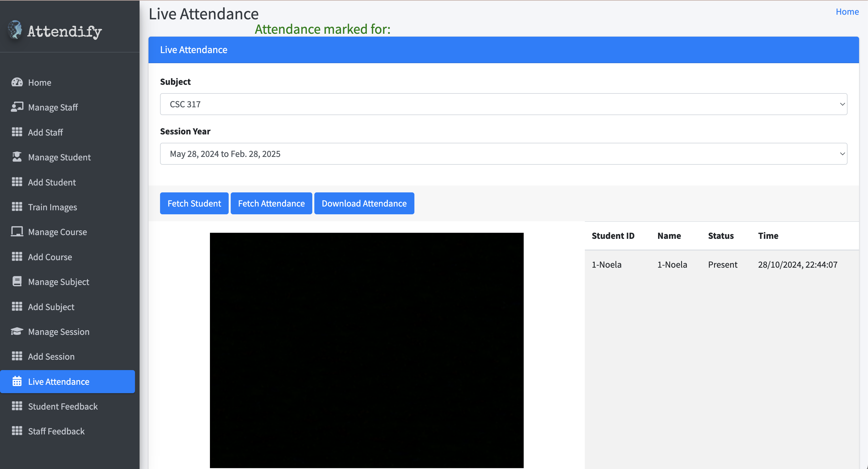This screenshot has width=868, height=469.
Task: Click the Home dashboard gauge icon
Action: [x=17, y=82]
